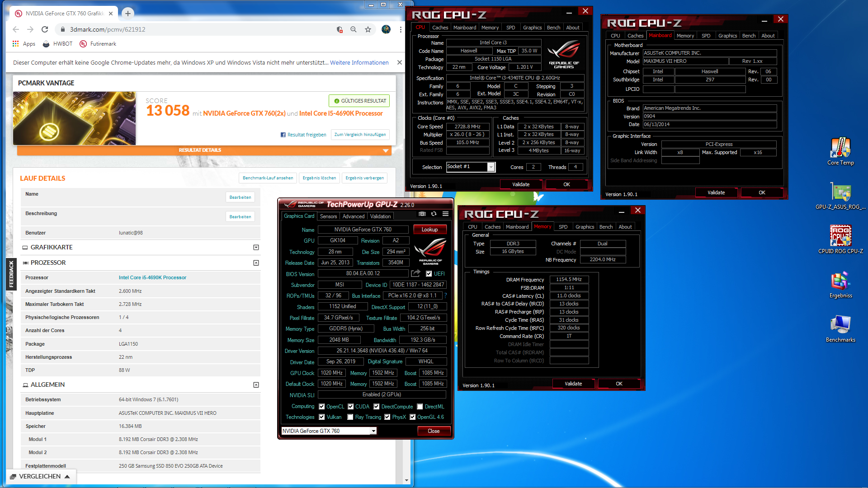Export BIOS using the share arrow icon
Image resolution: width=868 pixels, height=488 pixels.
[415, 273]
